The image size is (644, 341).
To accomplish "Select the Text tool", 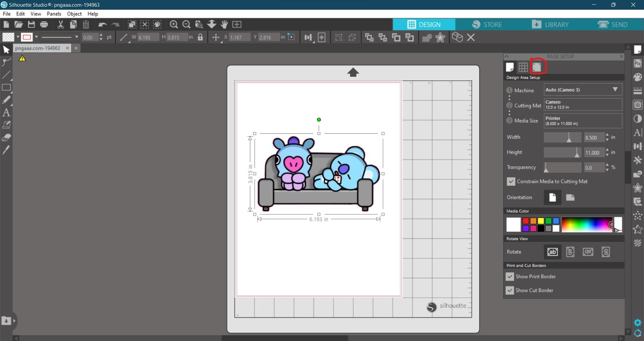I will click(6, 113).
